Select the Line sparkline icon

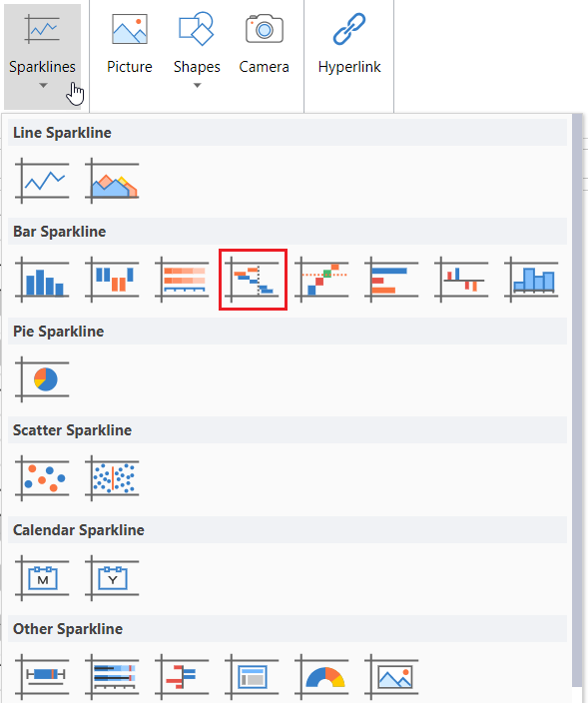pos(42,181)
